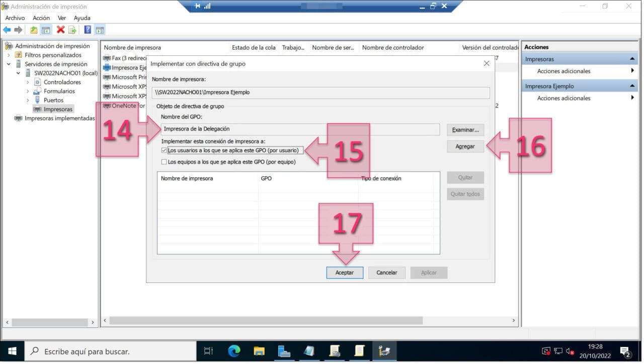This screenshot has height=364, width=644.
Task: Close the Implementar con directiva de grupo dialog
Action: (487, 64)
